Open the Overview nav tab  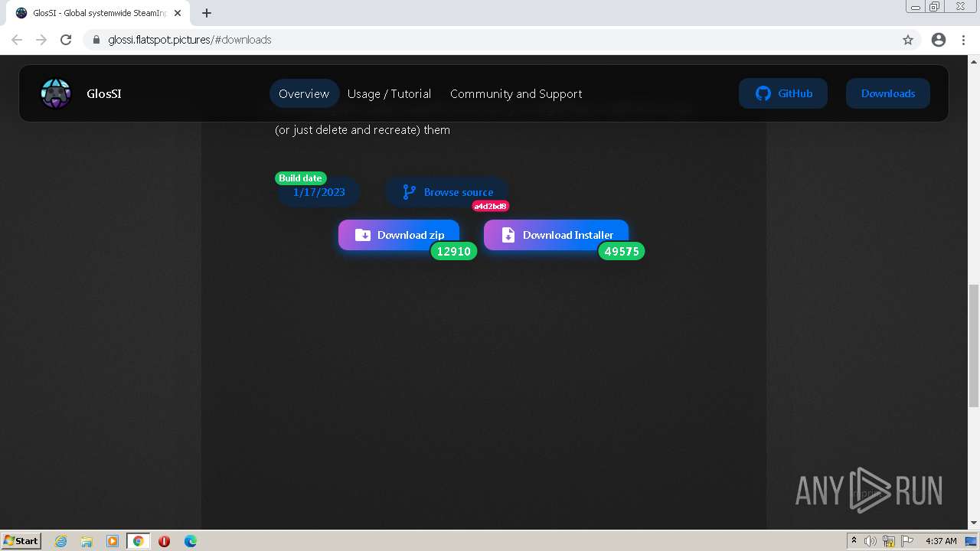304,93
